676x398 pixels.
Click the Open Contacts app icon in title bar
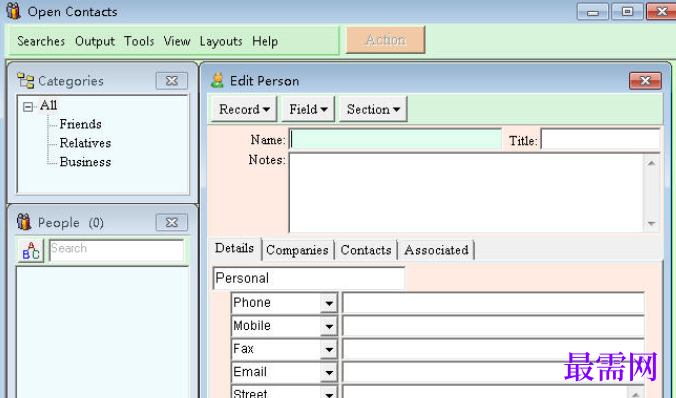(x=13, y=11)
